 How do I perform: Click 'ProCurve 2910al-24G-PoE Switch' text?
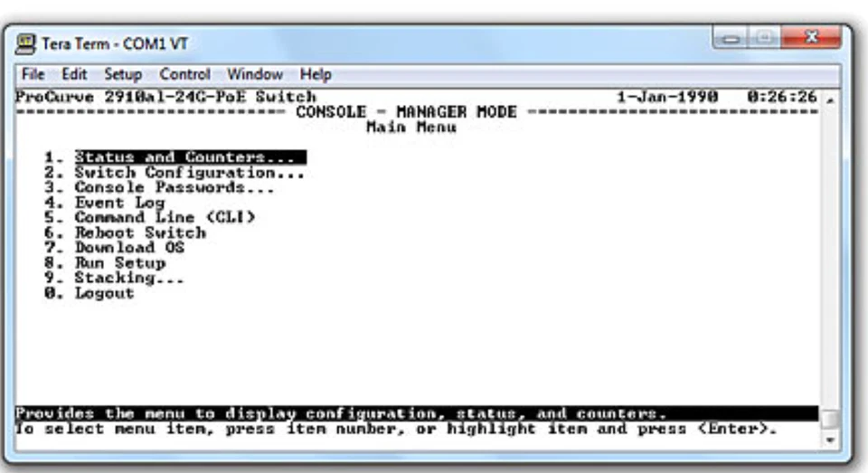click(165, 97)
